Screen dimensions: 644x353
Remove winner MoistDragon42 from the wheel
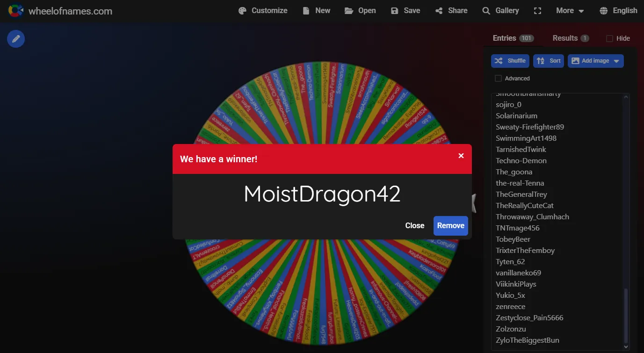[450, 225]
